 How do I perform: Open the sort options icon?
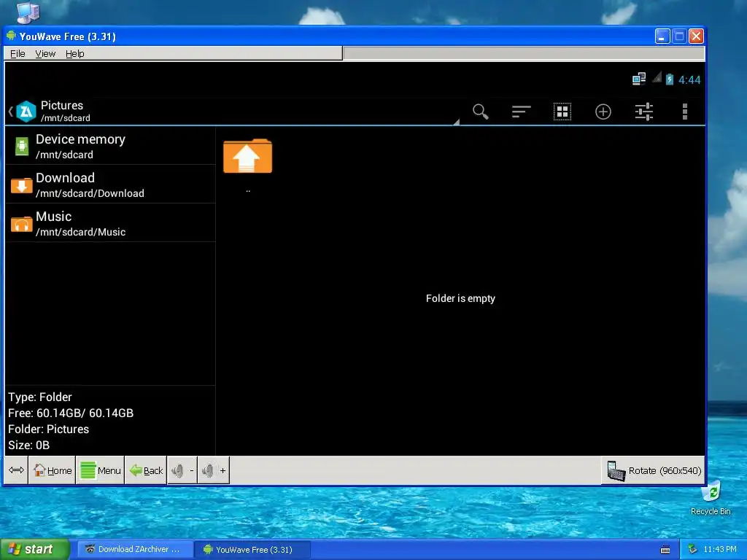[x=521, y=112]
